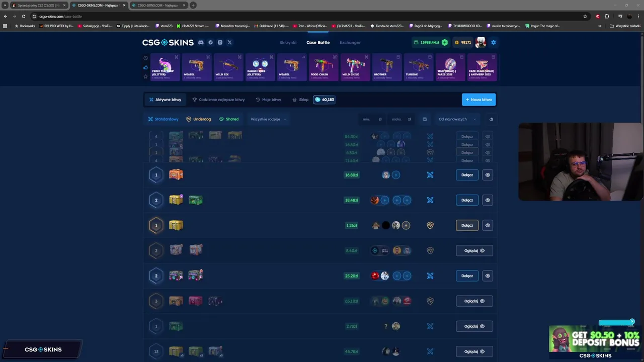Open the Discord link icon in header
Screen dimensions: 644x362
pyautogui.click(x=201, y=43)
